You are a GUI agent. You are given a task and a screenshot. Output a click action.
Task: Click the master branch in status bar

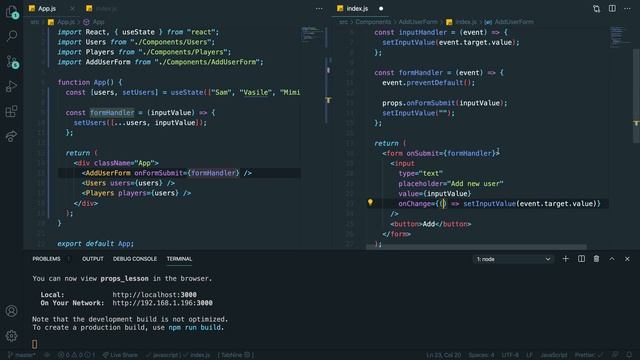pos(21,355)
